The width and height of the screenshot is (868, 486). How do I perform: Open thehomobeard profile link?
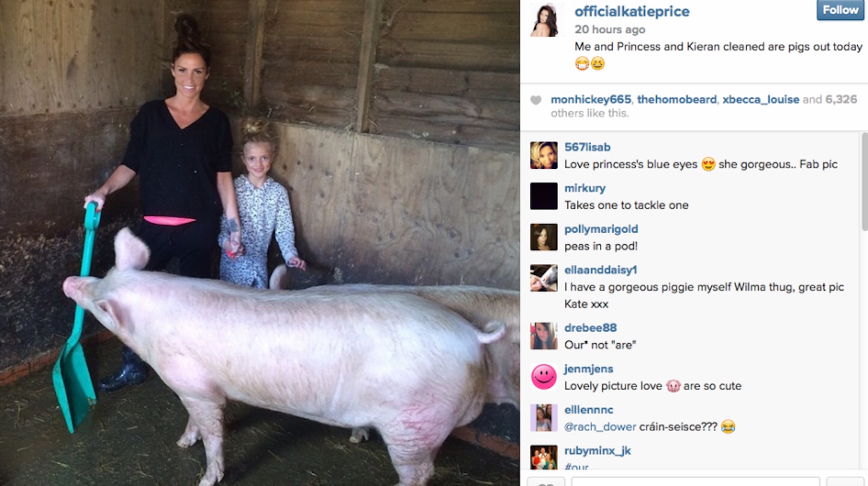coord(677,99)
